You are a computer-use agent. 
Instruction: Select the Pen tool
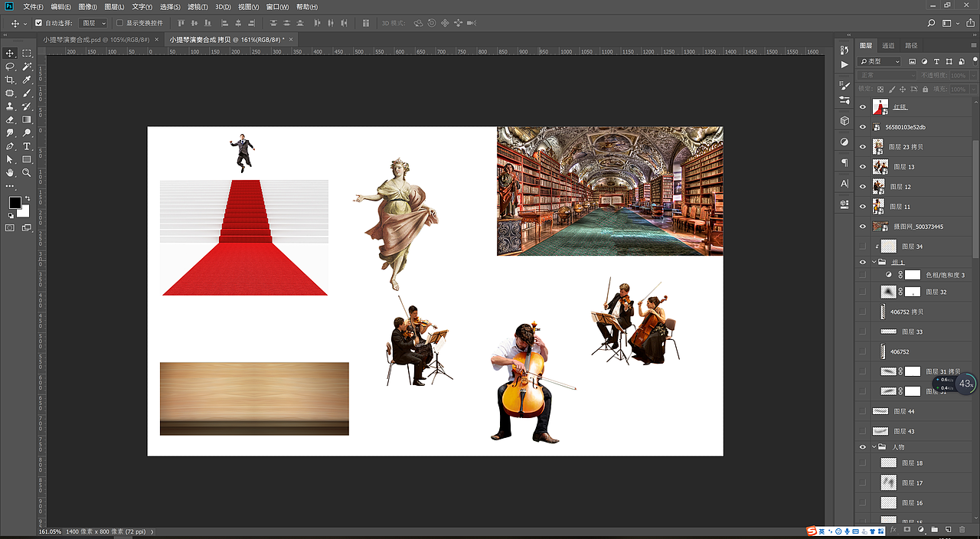10,146
